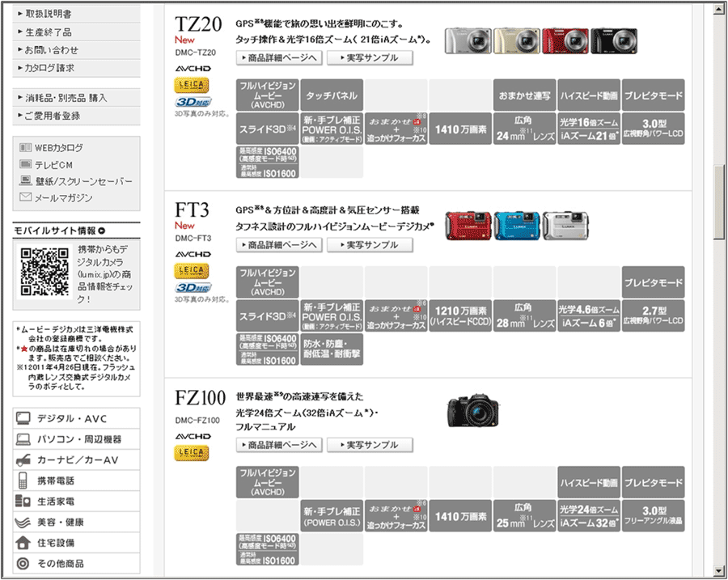Click the FZ100 camera image

[x=473, y=410]
